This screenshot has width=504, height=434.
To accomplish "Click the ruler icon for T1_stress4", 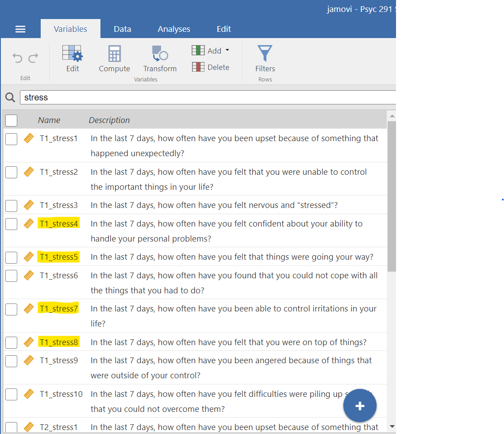I will [x=29, y=223].
